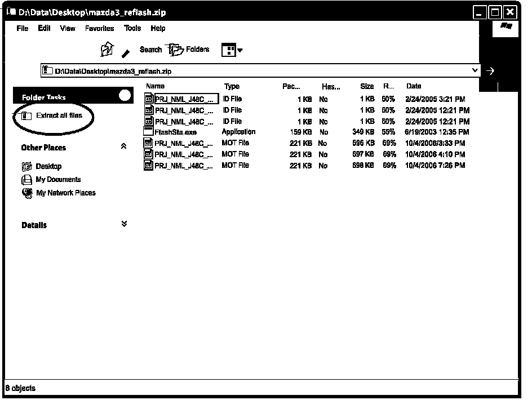The width and height of the screenshot is (532, 400).
Task: Collapse the Other Places section
Action: coord(124,146)
